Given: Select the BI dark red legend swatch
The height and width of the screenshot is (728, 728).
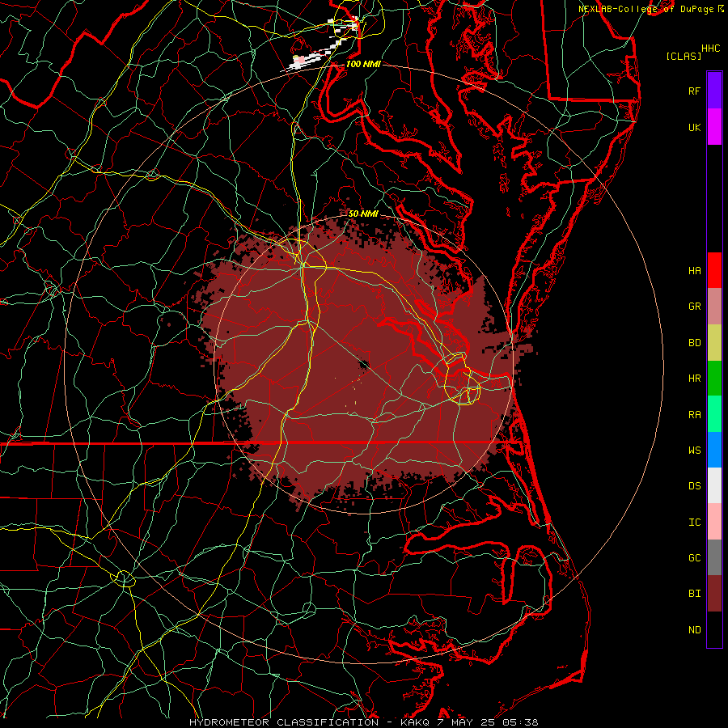Looking at the screenshot, I should pos(714,594).
